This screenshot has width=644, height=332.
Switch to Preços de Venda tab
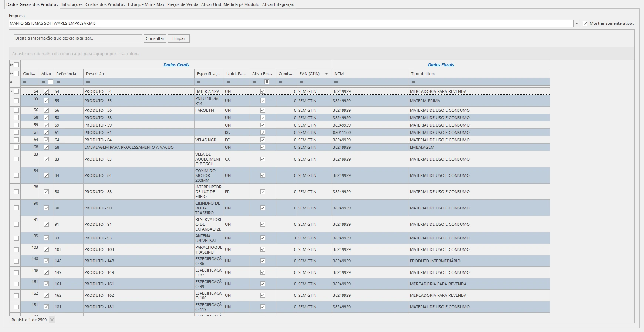183,4
